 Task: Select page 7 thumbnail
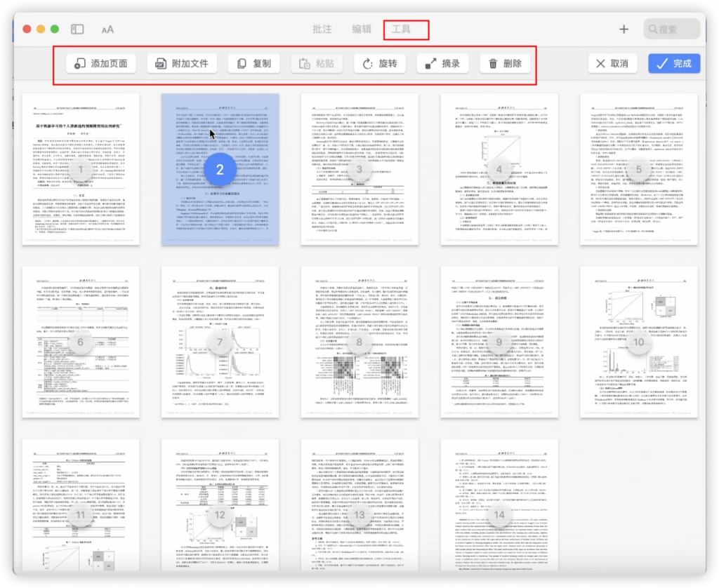pos(220,342)
